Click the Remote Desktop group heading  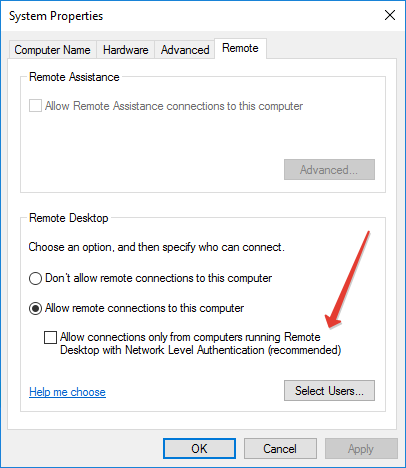click(x=69, y=218)
